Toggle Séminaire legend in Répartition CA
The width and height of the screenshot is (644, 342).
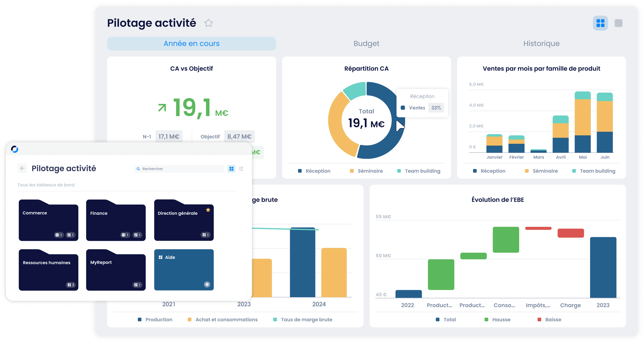366,171
